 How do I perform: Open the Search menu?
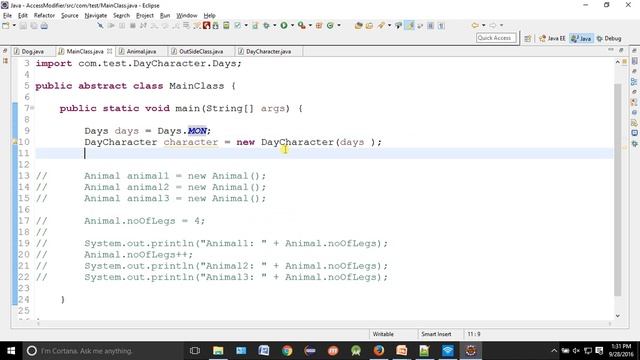coord(121,16)
